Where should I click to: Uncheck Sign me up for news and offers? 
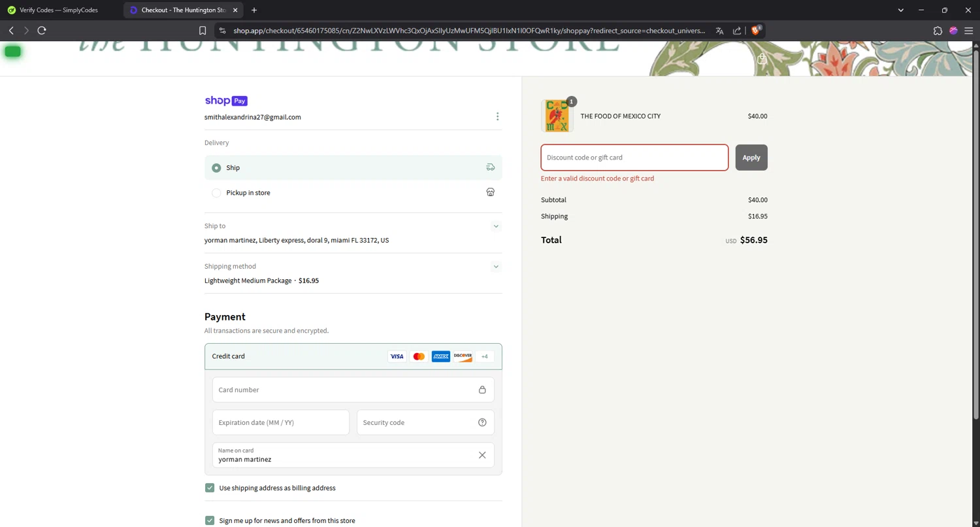(x=210, y=520)
